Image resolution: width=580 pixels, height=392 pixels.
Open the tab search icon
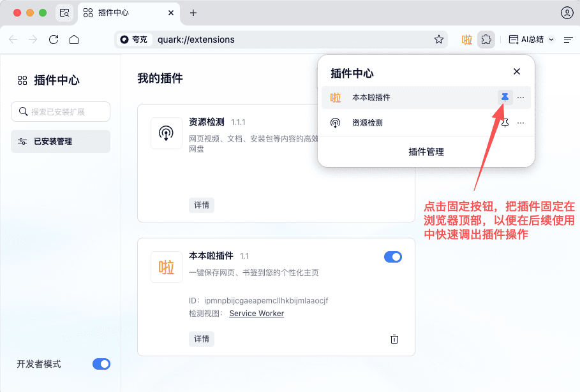click(x=64, y=13)
